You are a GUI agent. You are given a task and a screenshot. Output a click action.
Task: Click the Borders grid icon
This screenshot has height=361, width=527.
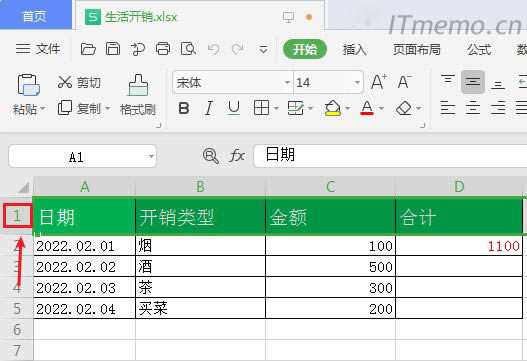[x=261, y=108]
